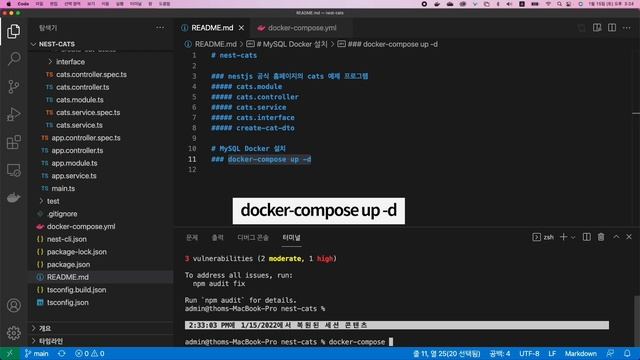
Task: Open the new terminal profile dropdown arrow
Action: (x=573, y=237)
